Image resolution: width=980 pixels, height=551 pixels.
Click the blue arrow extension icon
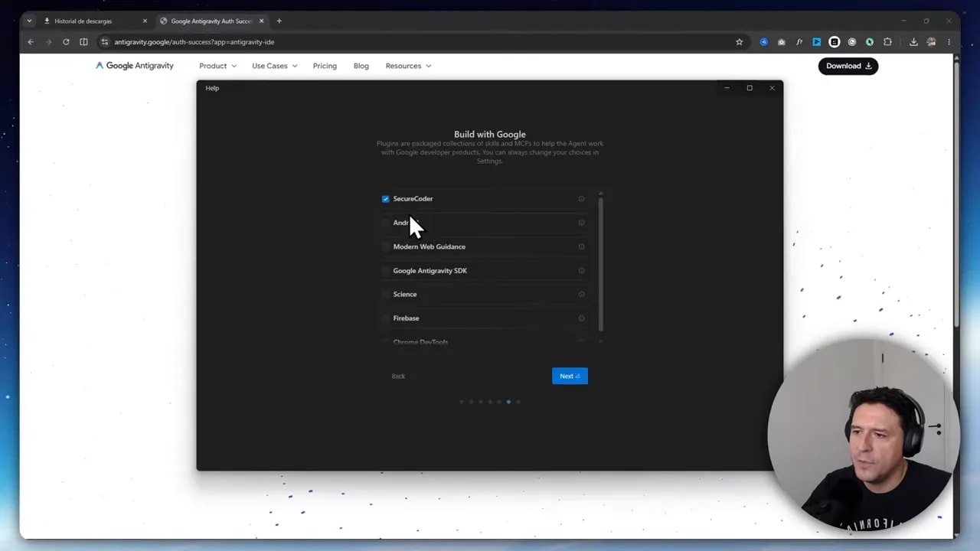coord(817,42)
